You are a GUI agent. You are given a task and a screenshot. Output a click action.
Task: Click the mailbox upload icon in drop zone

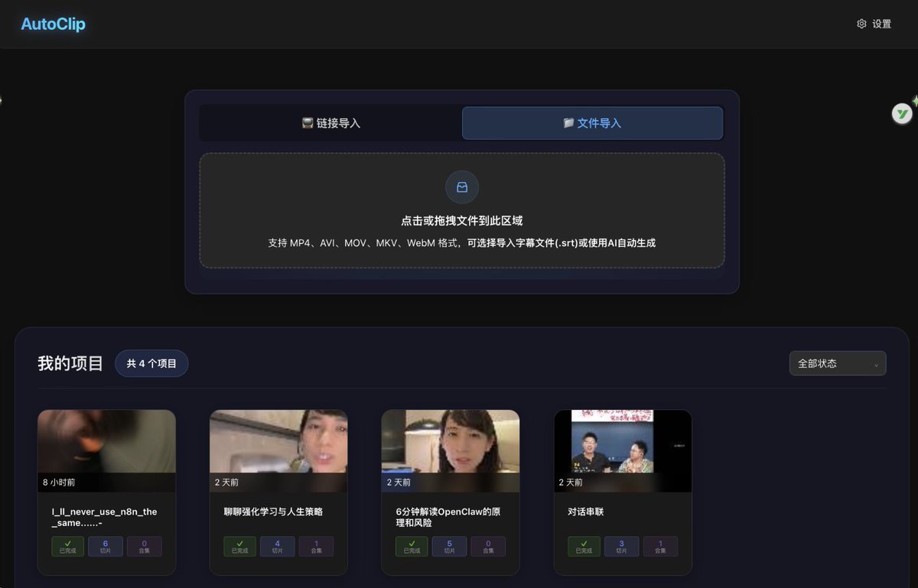[461, 187]
